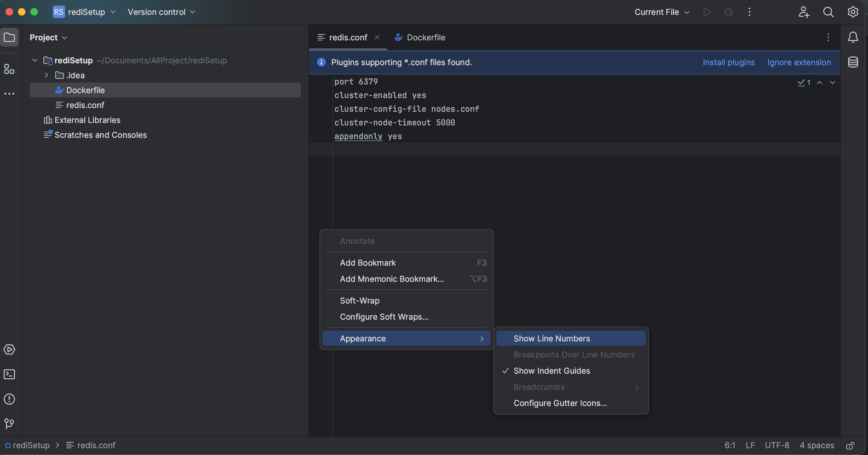Go to previous highlighted problem
Viewport: 868px width, 455px height.
pos(820,83)
